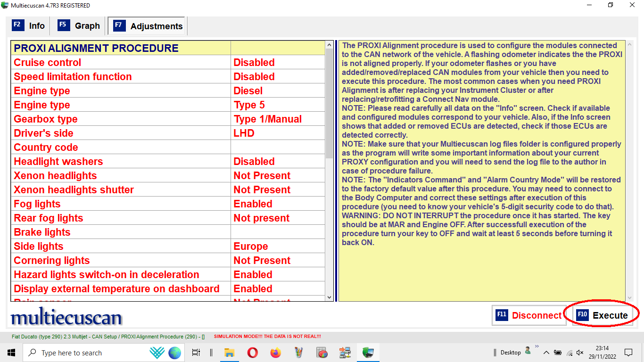Click the taskbar search box
Screen dimensions: 644x362
click(104, 353)
